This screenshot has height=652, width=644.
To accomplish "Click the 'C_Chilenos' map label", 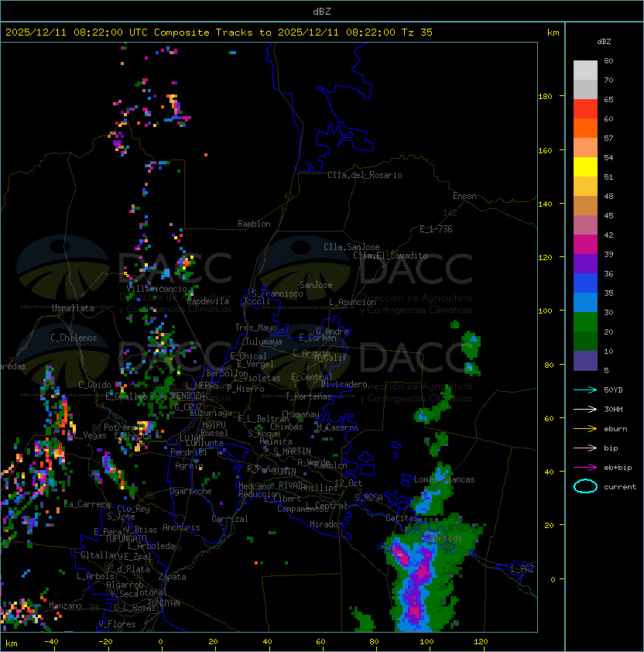I will pos(74,338).
